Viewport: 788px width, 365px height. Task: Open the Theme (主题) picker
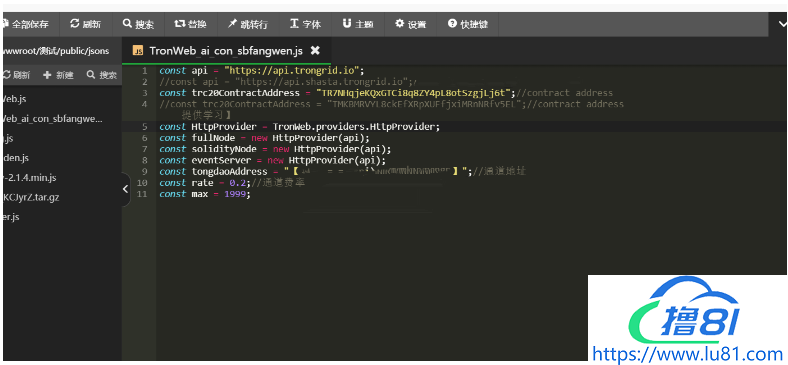tap(358, 24)
